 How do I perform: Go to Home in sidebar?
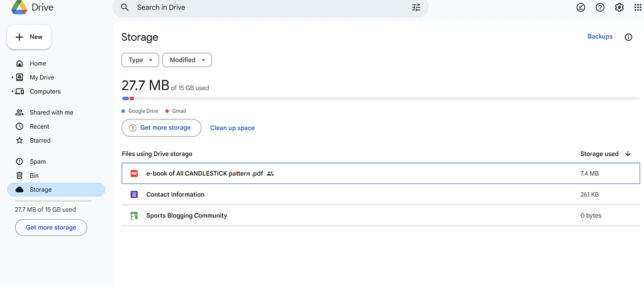pos(38,63)
